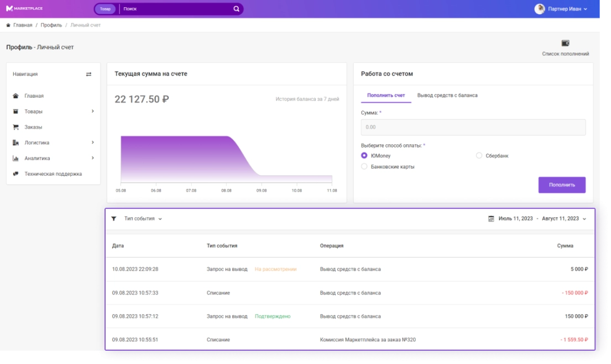Open Аналитика in the navigation menu
611x364 pixels.
tap(37, 159)
